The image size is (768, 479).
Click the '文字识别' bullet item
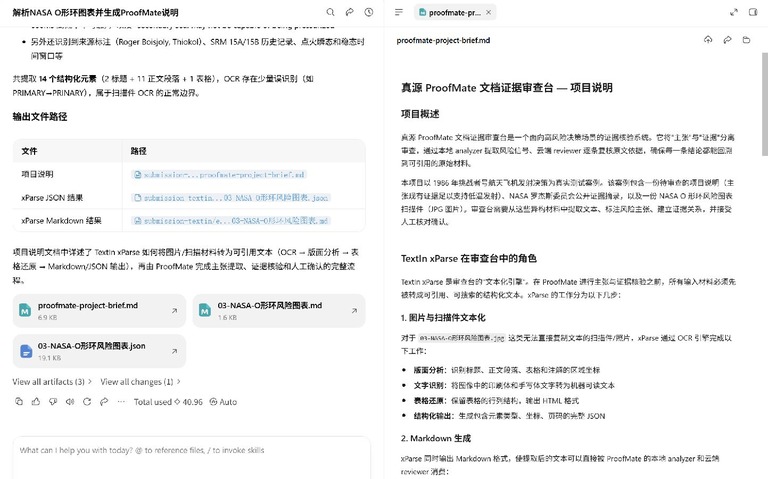[x=514, y=385]
